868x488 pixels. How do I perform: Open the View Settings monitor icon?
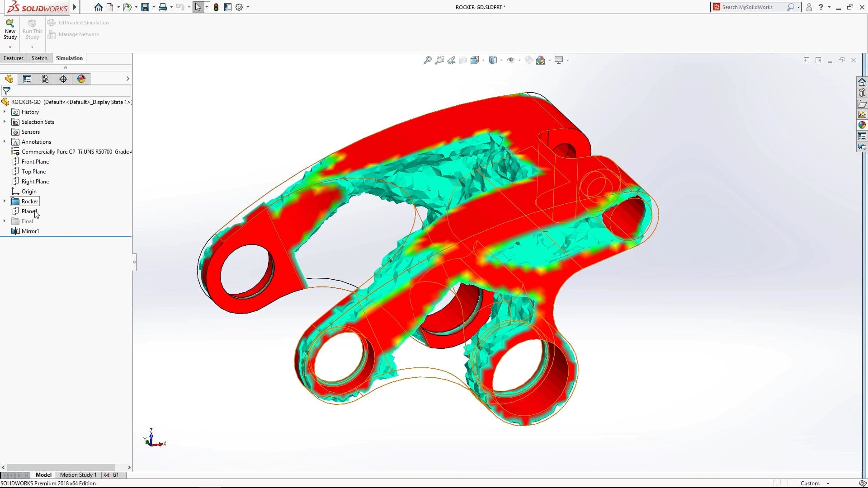click(x=559, y=60)
